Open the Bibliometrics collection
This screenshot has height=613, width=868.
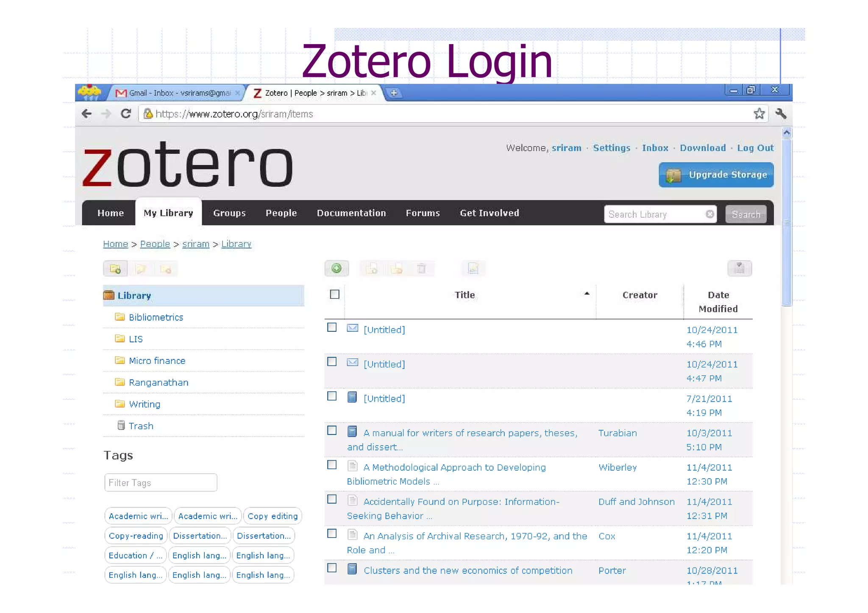(x=156, y=317)
